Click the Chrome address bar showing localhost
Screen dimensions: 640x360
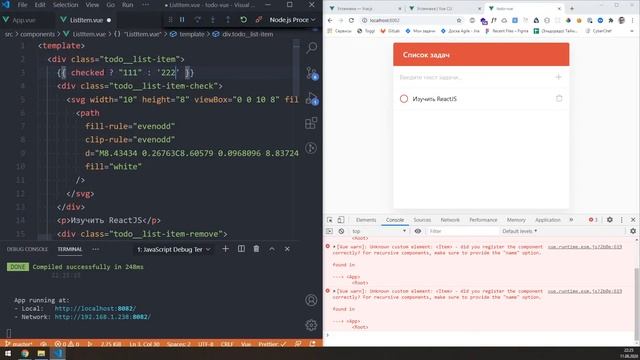pos(412,20)
